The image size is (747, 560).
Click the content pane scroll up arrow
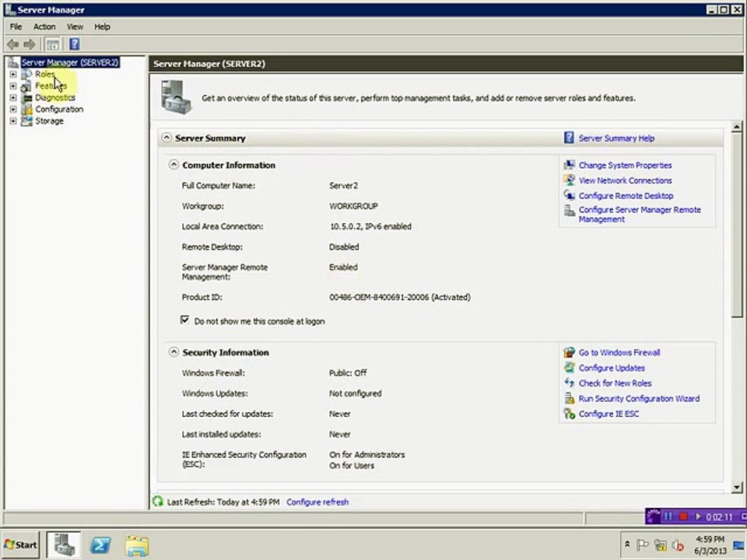tap(737, 127)
